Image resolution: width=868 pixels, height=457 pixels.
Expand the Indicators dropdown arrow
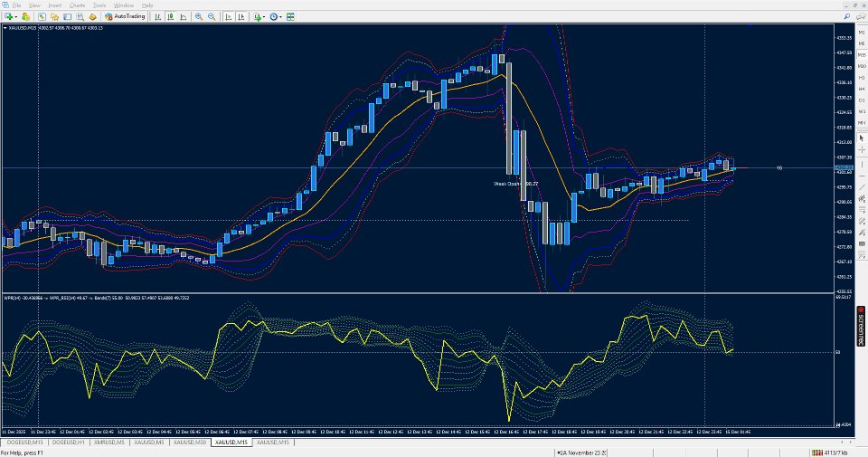(264, 16)
